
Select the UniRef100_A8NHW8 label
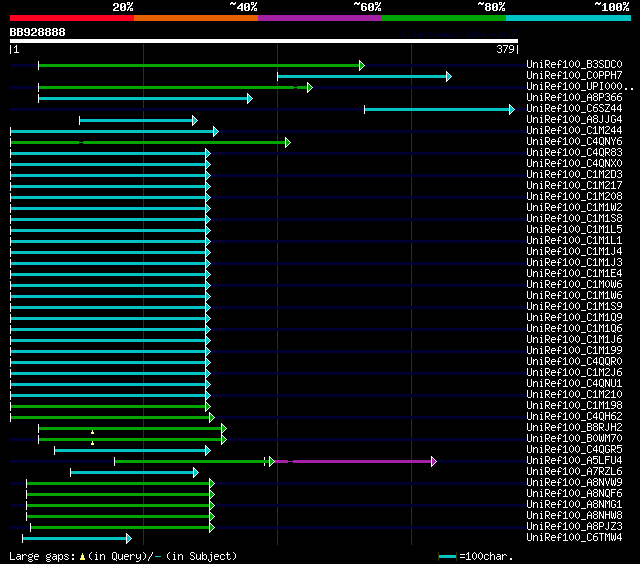click(574, 516)
